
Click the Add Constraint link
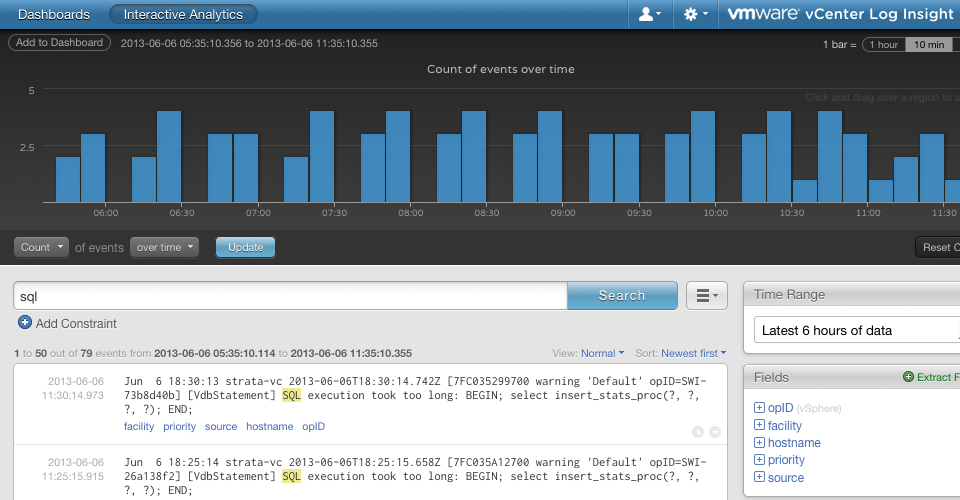76,324
